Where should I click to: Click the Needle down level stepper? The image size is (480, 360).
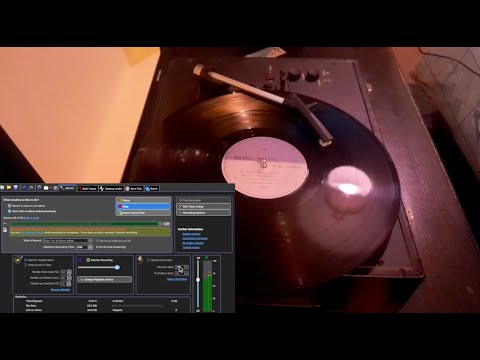coord(69,272)
